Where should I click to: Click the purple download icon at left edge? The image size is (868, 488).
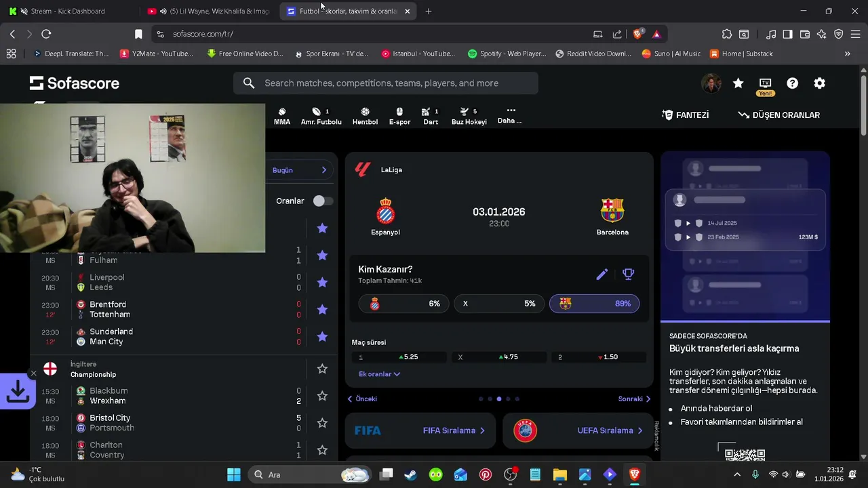click(17, 391)
